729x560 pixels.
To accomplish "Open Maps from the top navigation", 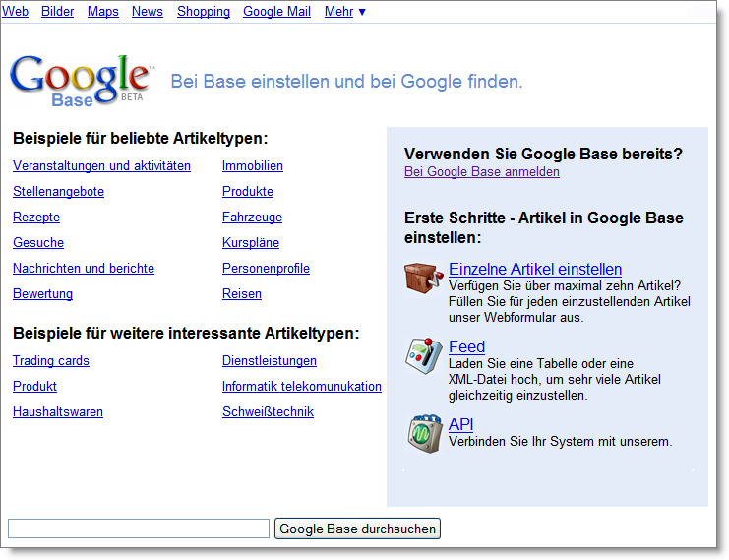I will [x=103, y=11].
